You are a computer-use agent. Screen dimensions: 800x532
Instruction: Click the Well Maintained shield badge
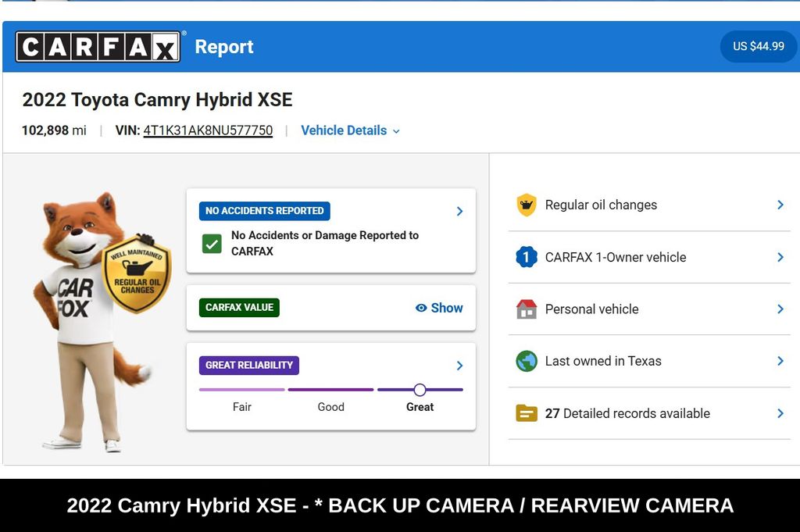tap(137, 274)
